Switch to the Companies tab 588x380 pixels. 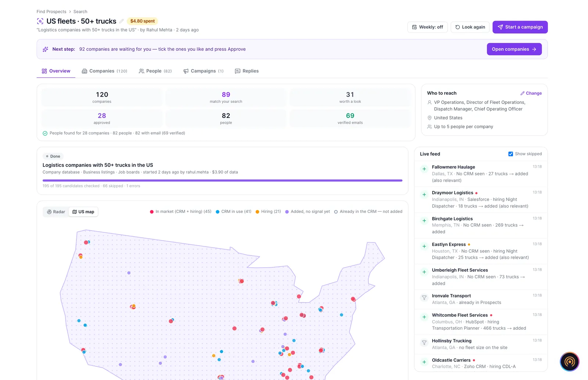(x=104, y=71)
